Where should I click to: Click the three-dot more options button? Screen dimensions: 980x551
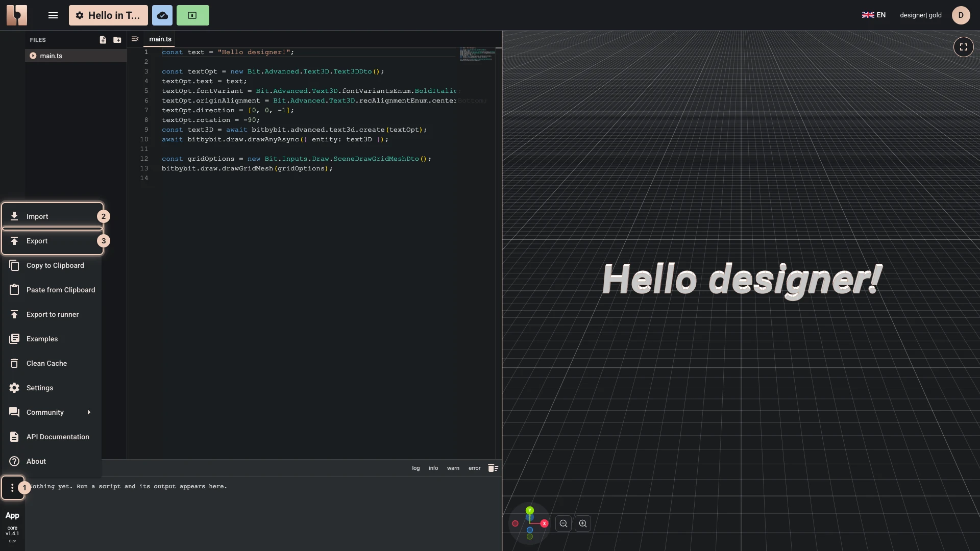[12, 488]
